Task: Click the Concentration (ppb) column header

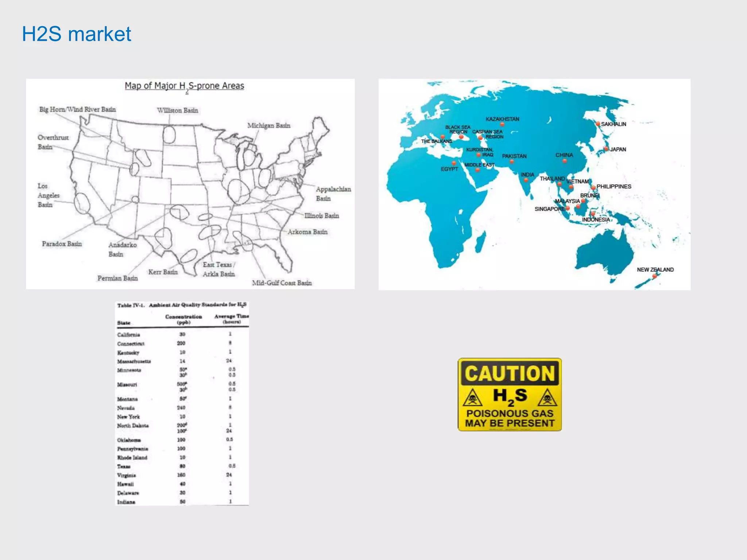Action: 183,319
